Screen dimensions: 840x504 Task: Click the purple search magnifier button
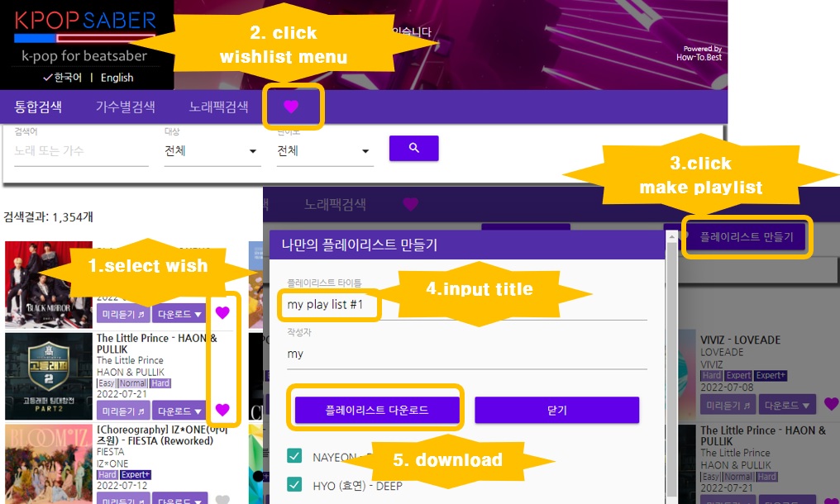413,148
